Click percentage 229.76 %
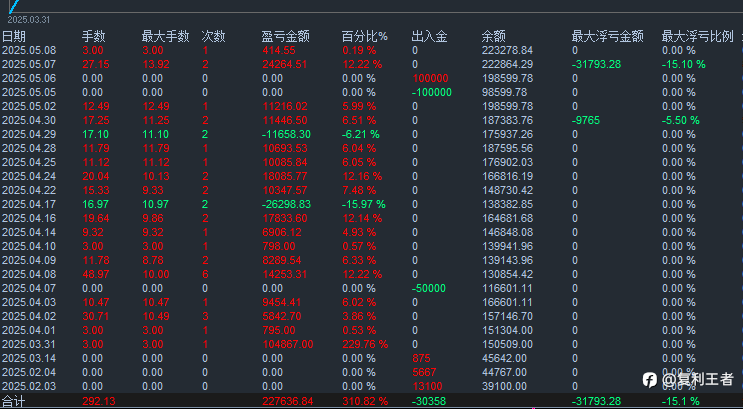This screenshot has width=743, height=409. 365,344
